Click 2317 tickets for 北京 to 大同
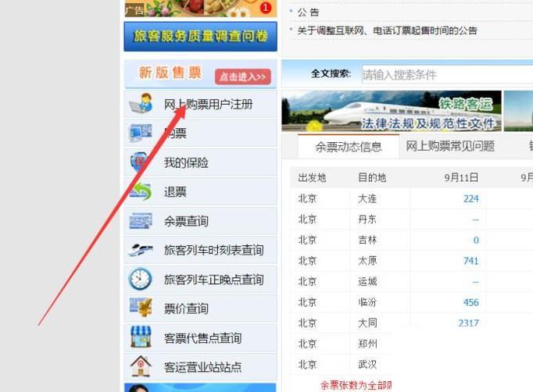Viewport: 533px width, 392px height. [468, 323]
